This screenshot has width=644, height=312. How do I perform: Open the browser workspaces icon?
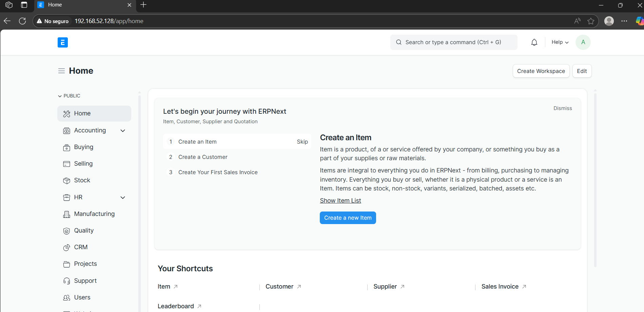(9, 5)
